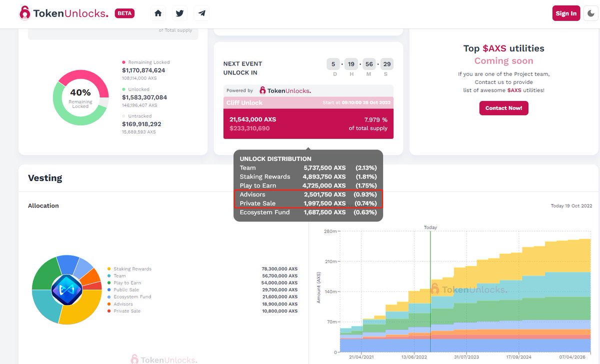Click the $1,170,874,624 remaining locked value

click(x=143, y=70)
